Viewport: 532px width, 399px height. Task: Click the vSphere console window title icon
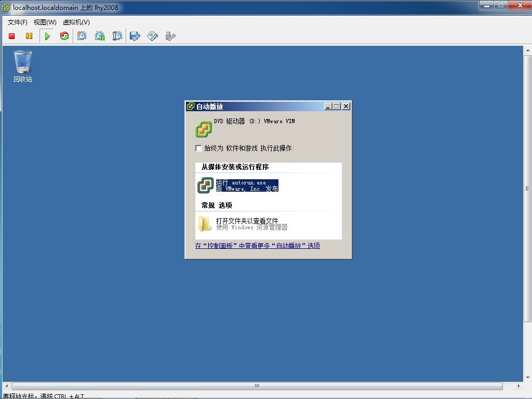[6, 7]
